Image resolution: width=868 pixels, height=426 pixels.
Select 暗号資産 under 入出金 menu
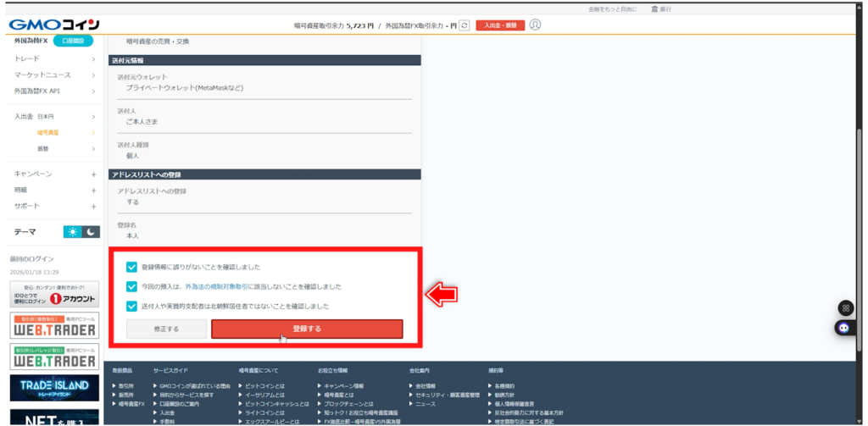coord(48,133)
